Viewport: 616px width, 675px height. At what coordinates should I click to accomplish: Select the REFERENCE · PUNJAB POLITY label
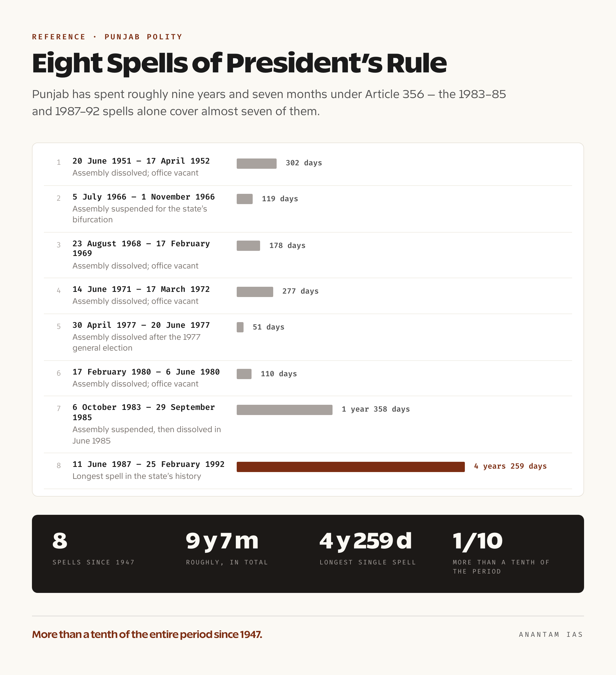click(107, 37)
